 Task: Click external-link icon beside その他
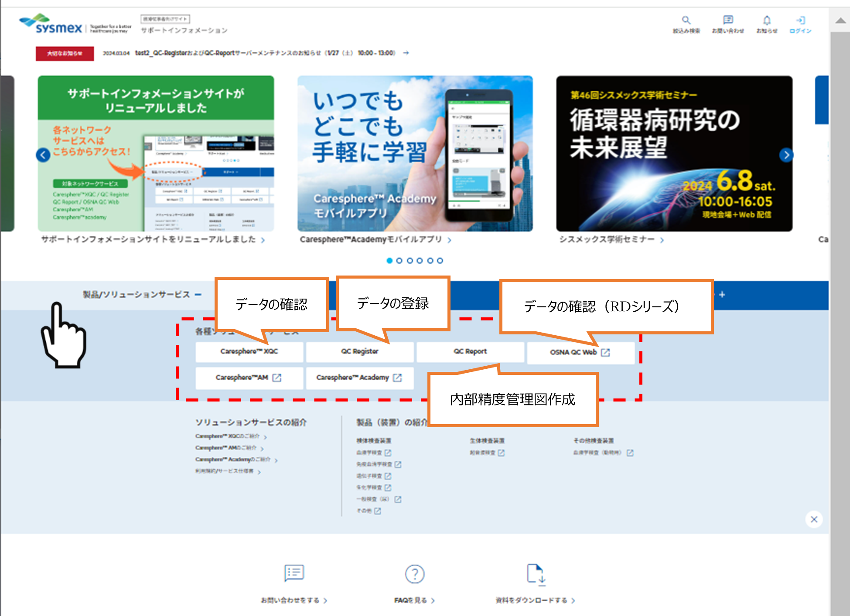377,511
